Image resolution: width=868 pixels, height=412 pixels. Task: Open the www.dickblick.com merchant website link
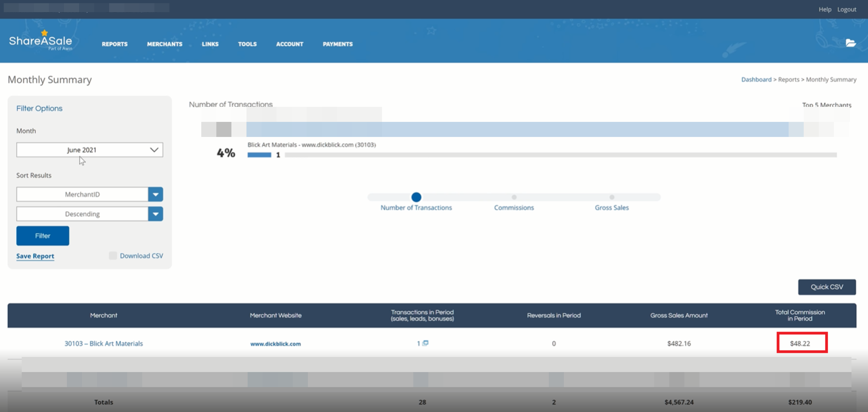(275, 344)
